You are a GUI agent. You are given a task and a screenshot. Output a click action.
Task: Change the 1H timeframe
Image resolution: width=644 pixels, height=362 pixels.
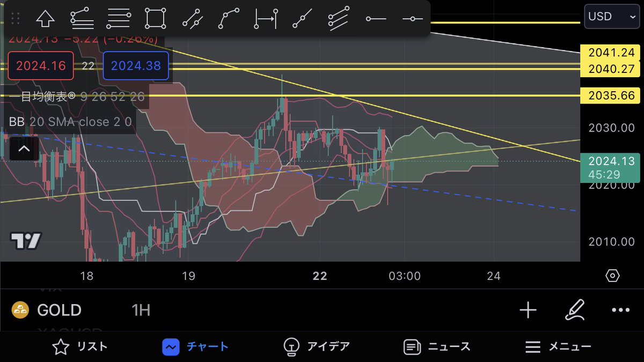(x=141, y=310)
